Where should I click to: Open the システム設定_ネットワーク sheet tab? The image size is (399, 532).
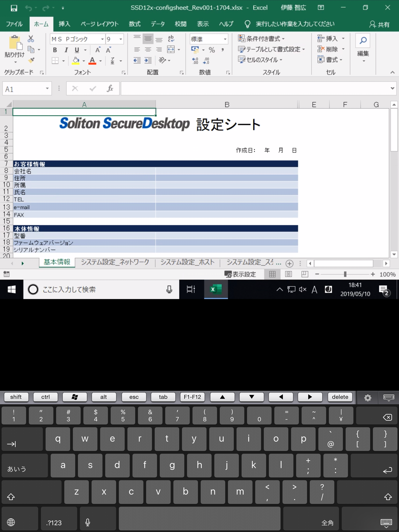point(115,262)
